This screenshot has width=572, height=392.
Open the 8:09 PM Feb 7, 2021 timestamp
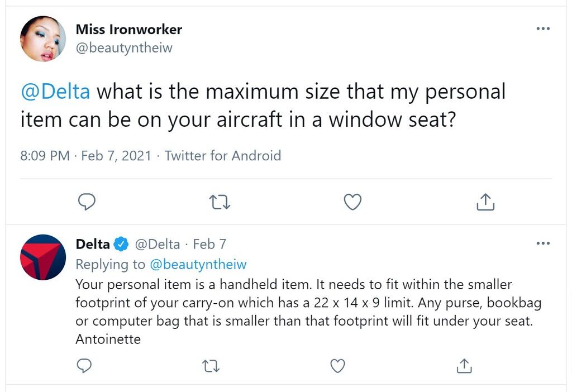click(x=85, y=156)
